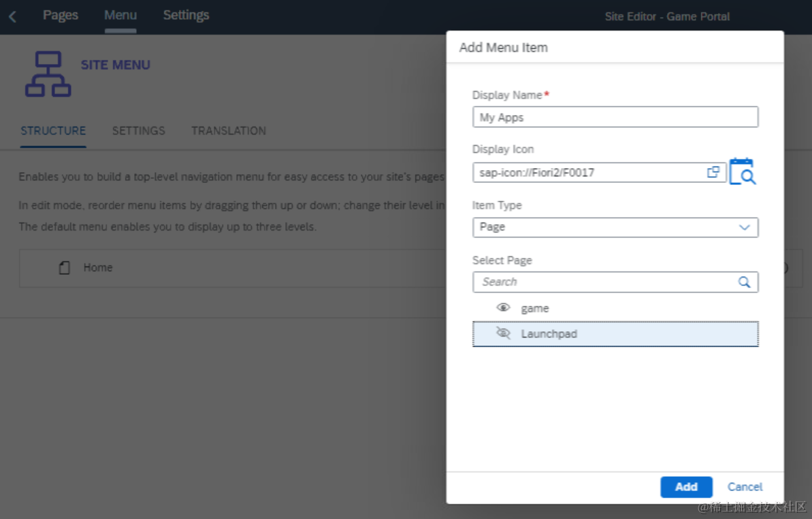Expand the Item Type dropdown arrow
This screenshot has height=519, width=812.
(744, 227)
